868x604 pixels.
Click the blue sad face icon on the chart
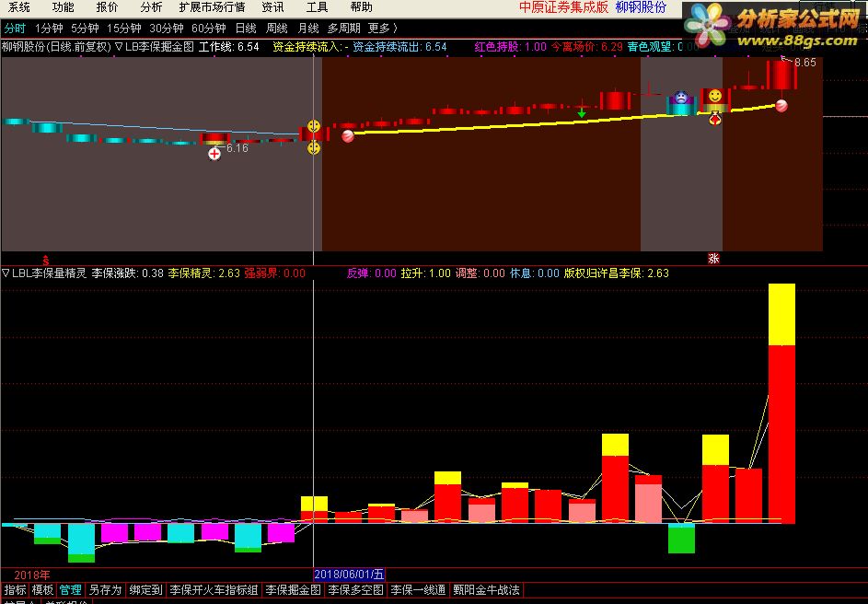[x=681, y=98]
